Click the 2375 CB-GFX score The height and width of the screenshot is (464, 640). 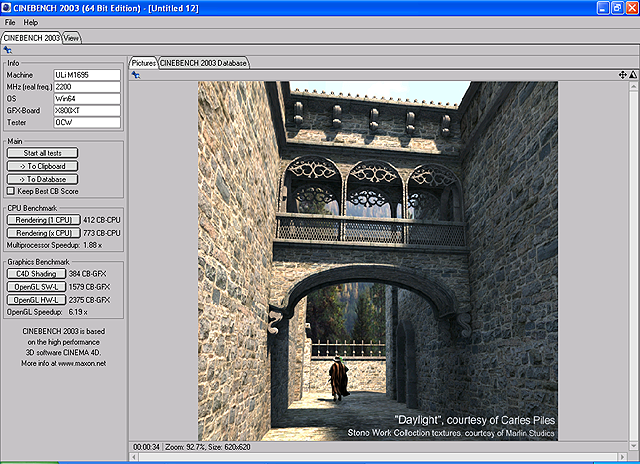[89, 300]
